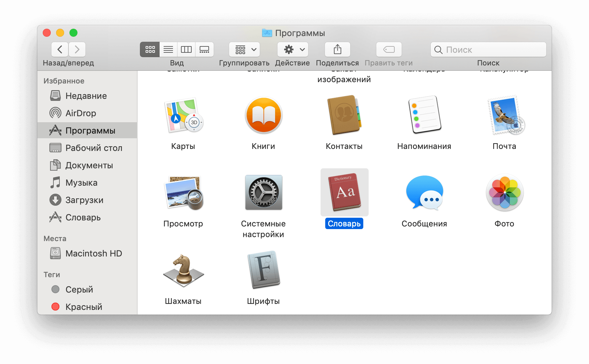Open the Книги (Books) app icon
The width and height of the screenshot is (589, 364).
263,115
